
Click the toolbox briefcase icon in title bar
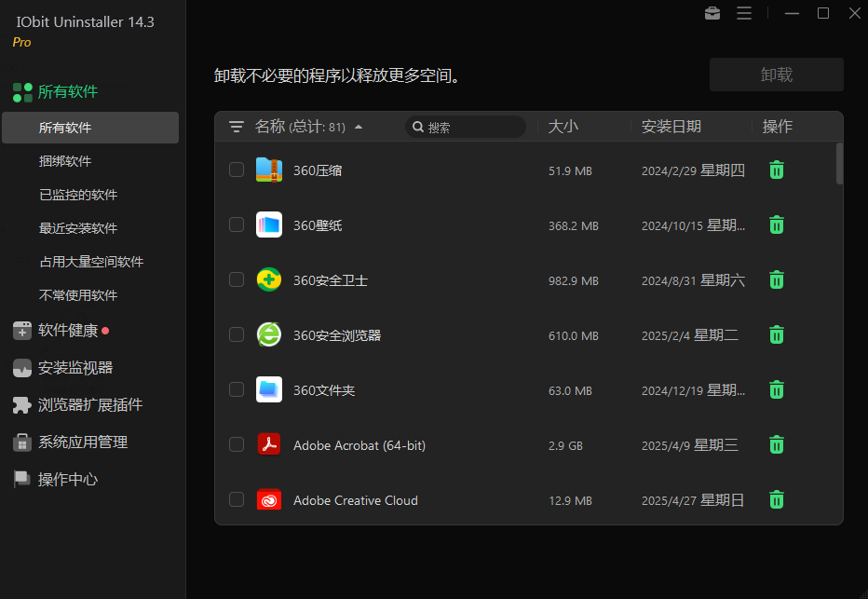click(712, 13)
